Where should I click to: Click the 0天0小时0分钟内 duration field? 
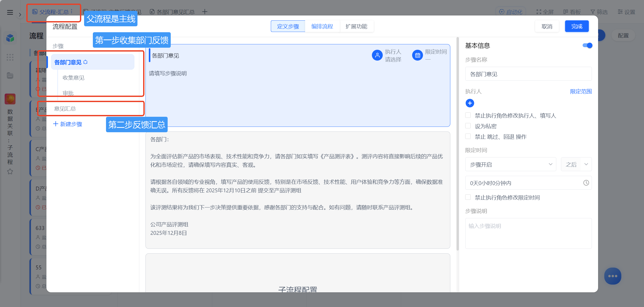click(528, 183)
